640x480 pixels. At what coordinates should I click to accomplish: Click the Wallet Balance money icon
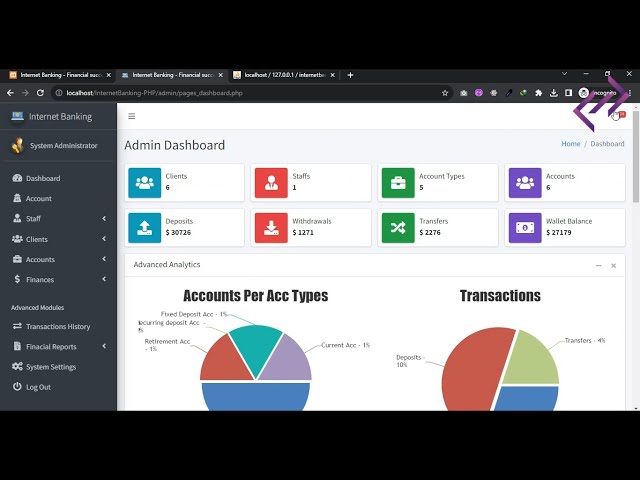coord(525,228)
